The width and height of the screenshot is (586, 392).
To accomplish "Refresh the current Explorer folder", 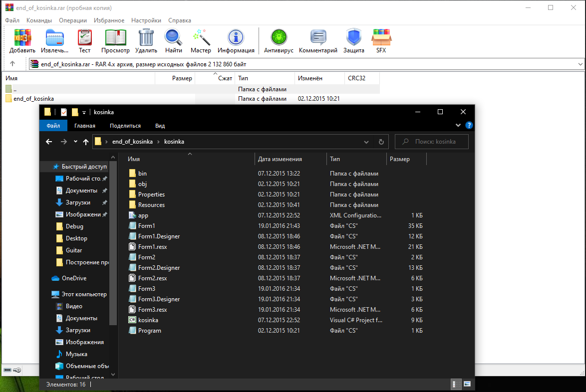I will (381, 142).
